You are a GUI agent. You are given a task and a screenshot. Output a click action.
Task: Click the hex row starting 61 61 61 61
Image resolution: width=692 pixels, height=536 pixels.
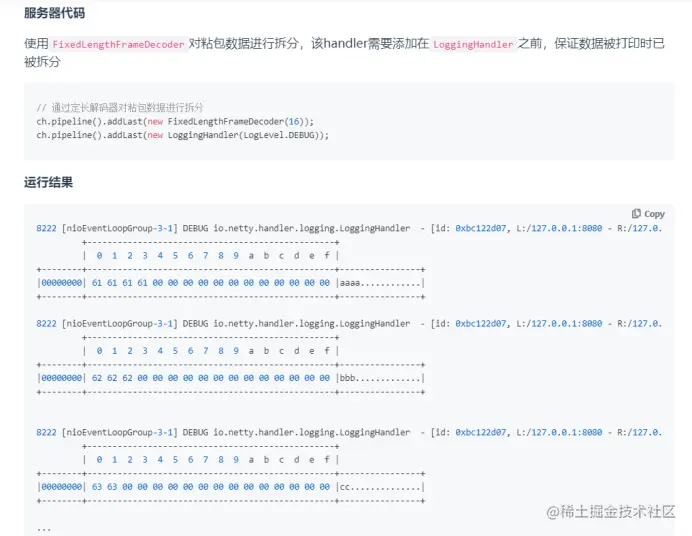tap(231, 283)
